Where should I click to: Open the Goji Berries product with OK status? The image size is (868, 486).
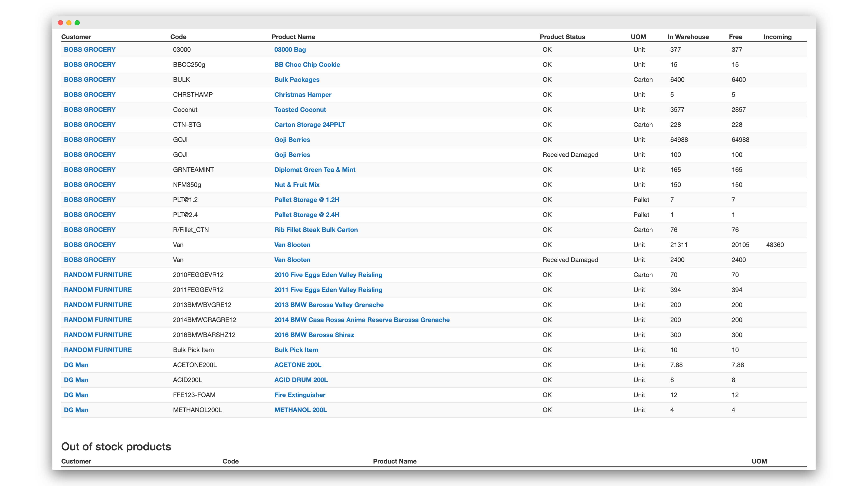(292, 140)
